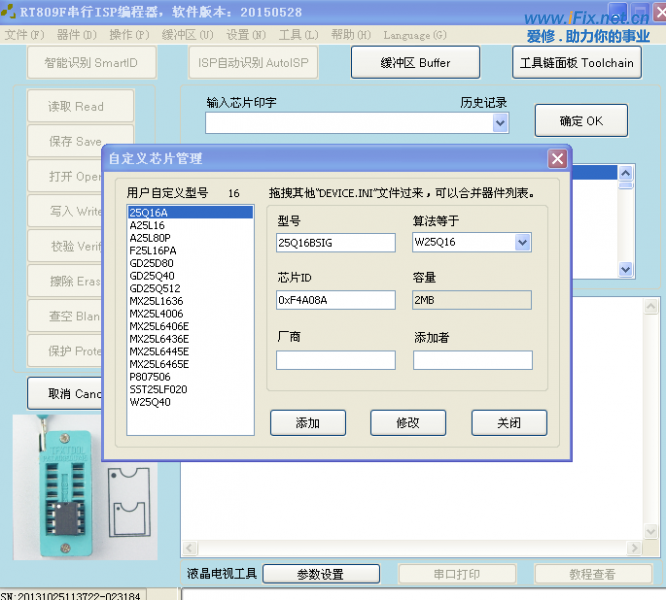
Task: Select GD25Q512 in the chip list
Action: (x=155, y=289)
